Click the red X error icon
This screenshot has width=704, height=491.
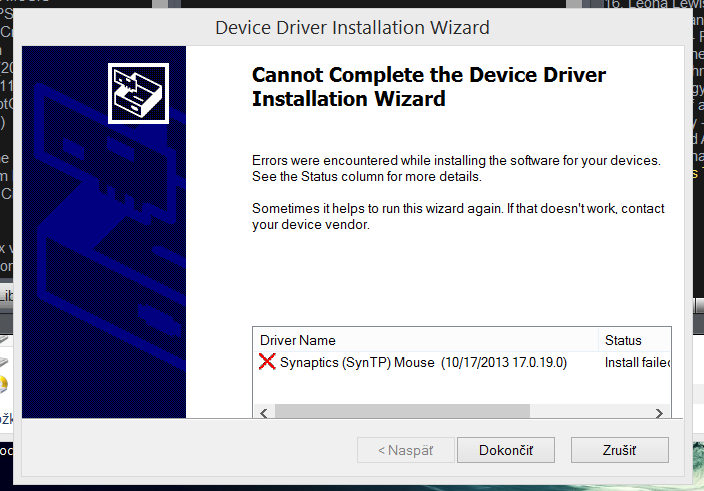point(267,362)
